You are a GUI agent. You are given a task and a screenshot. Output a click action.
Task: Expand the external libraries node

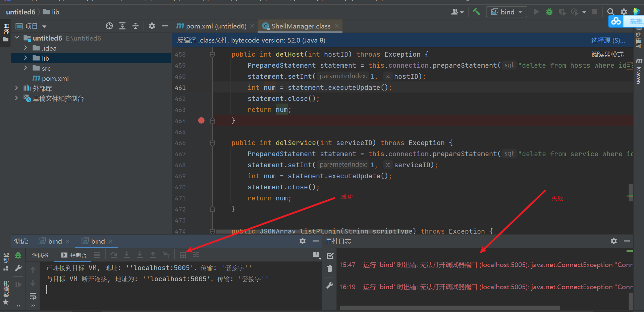(16, 88)
